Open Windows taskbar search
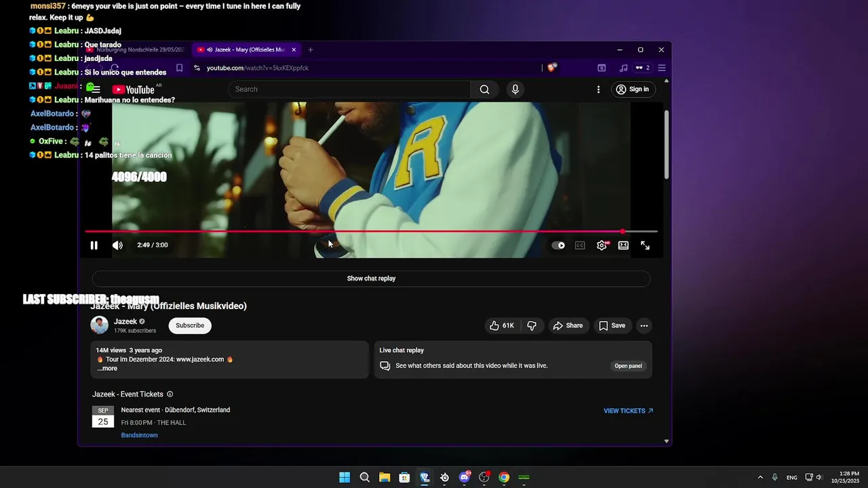Viewport: 868px width, 488px height. tap(365, 477)
